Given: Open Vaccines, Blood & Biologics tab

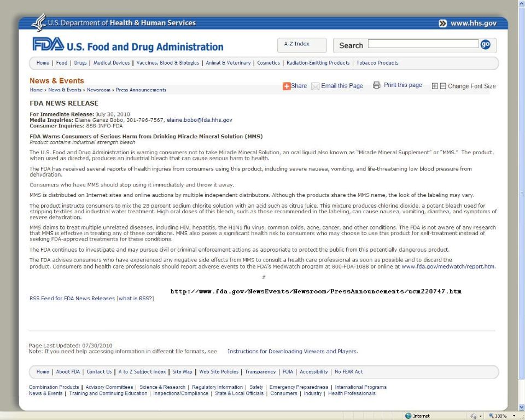Looking at the screenshot, I should point(168,63).
